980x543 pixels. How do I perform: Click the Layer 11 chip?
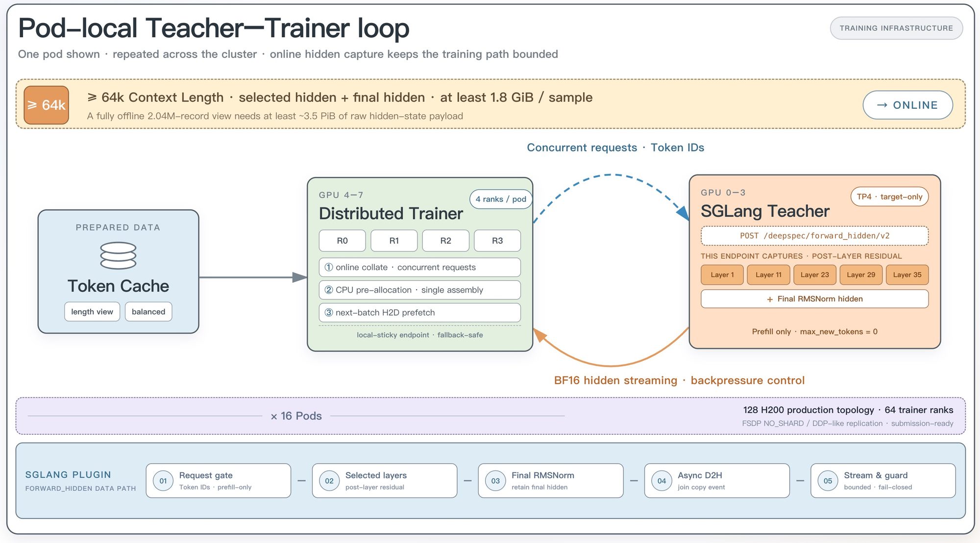(x=768, y=275)
